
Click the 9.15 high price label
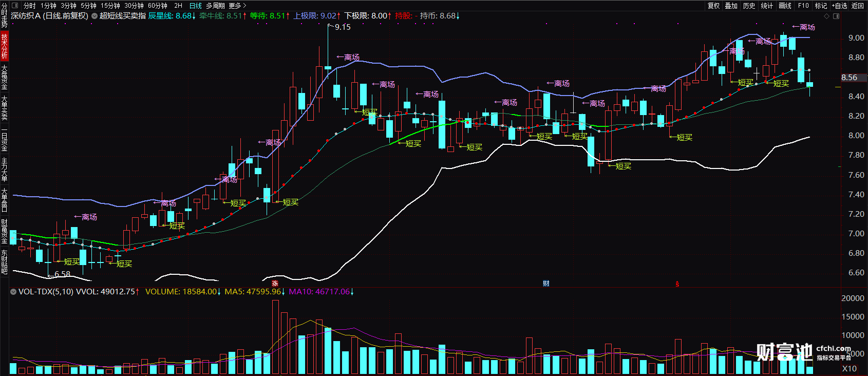(343, 27)
